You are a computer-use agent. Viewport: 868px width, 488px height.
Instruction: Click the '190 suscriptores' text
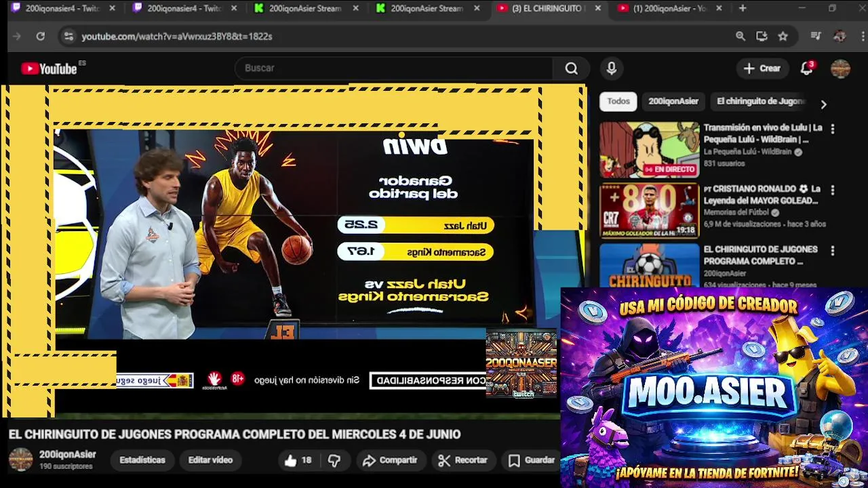pyautogui.click(x=66, y=467)
